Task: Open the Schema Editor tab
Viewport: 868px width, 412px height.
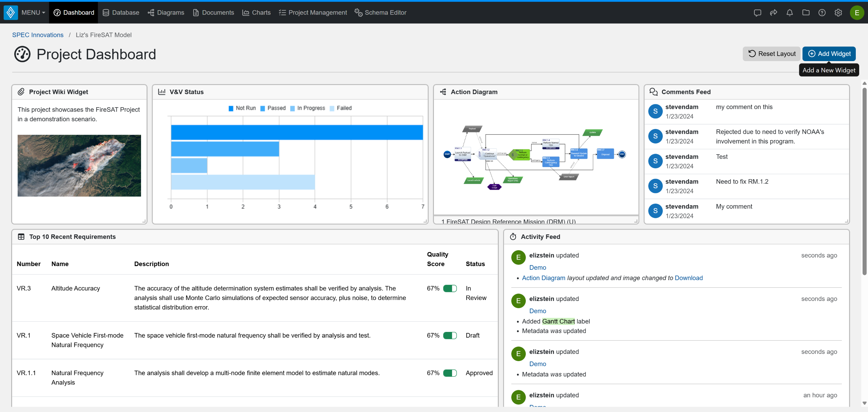Action: [380, 13]
